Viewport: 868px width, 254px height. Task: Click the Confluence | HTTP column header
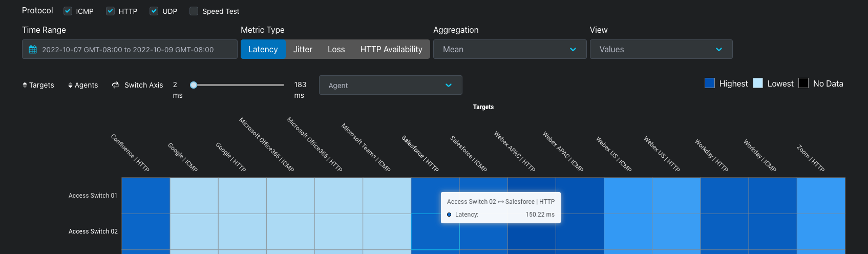click(x=130, y=153)
